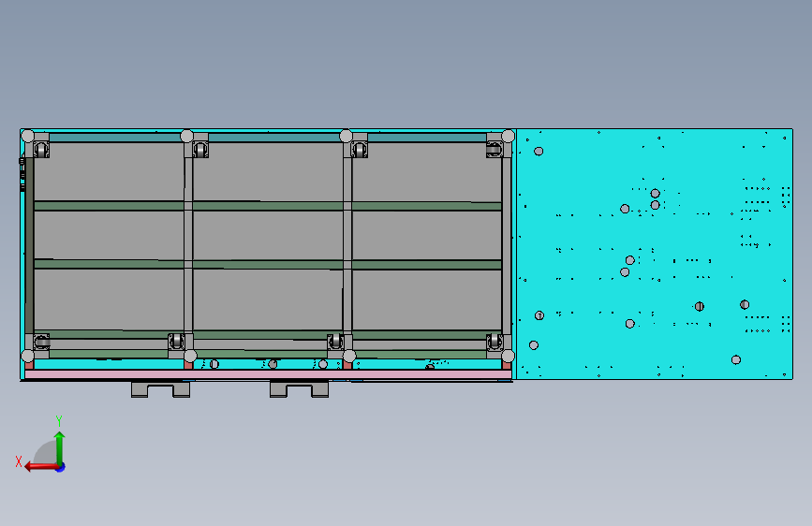Click the green "Y" label of the triad
Viewport: 812px width, 526px height.
point(59,420)
